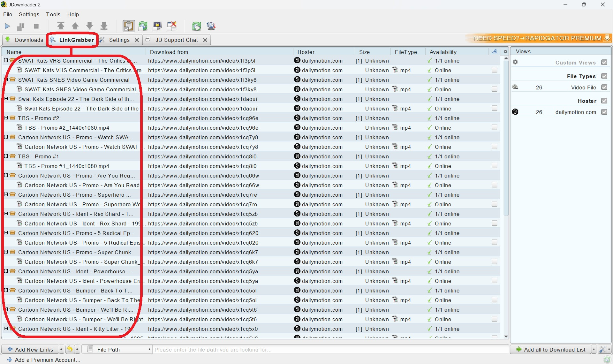This screenshot has width=613, height=364.
Task: Click the Rapidgator Premium banner
Action: coord(539,38)
